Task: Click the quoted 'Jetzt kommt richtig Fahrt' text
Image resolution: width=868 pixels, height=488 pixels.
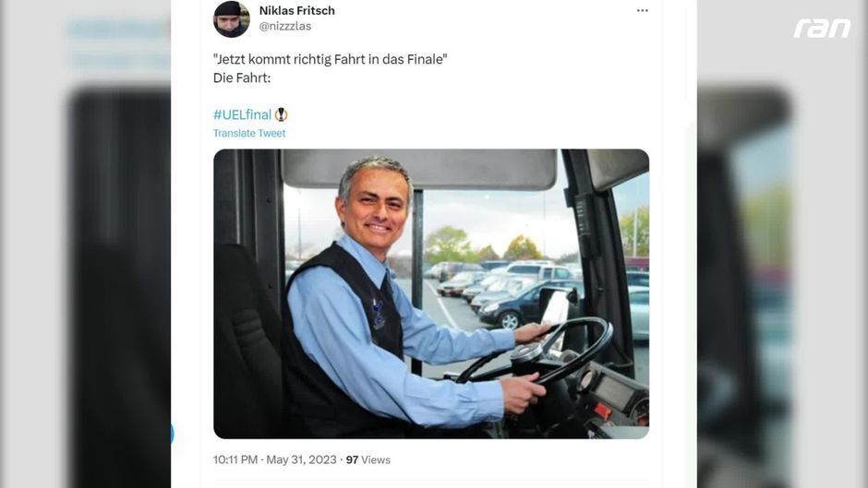Action: [330, 59]
